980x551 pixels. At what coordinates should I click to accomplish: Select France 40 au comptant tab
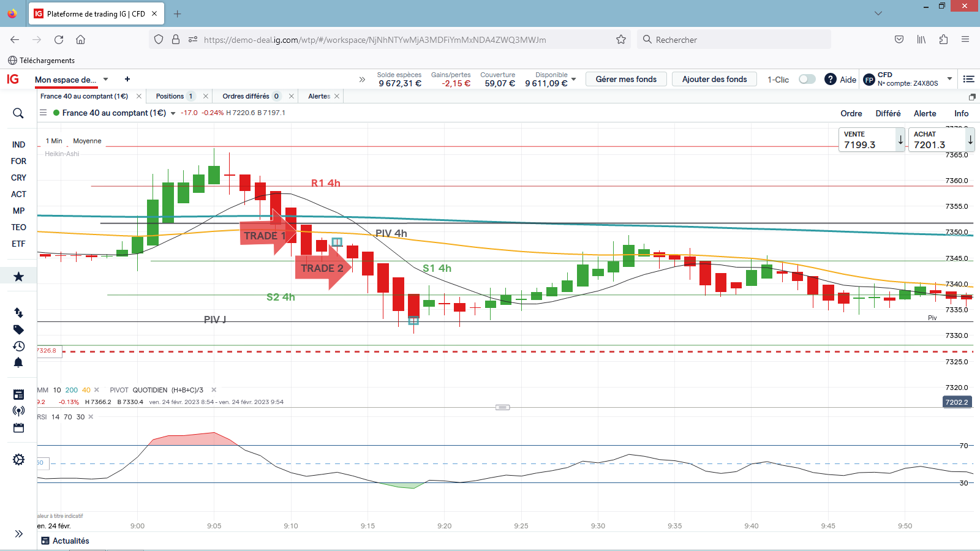85,96
